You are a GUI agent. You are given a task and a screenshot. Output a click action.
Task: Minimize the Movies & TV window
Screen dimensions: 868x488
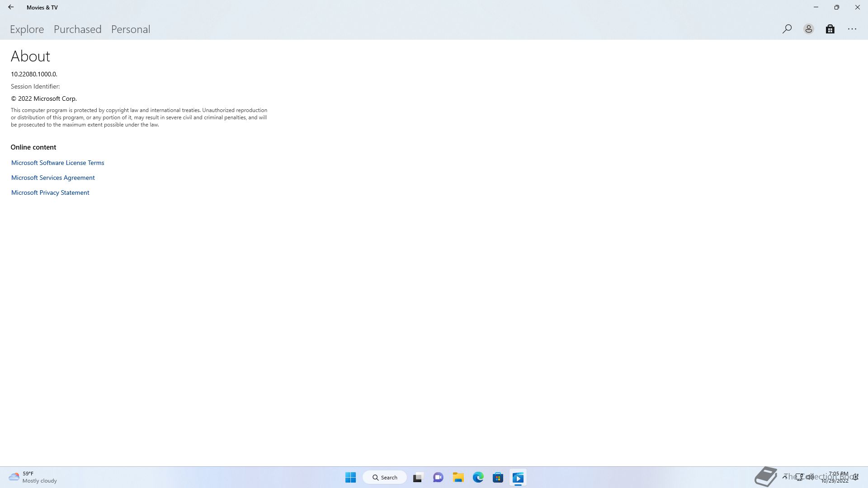pos(816,7)
